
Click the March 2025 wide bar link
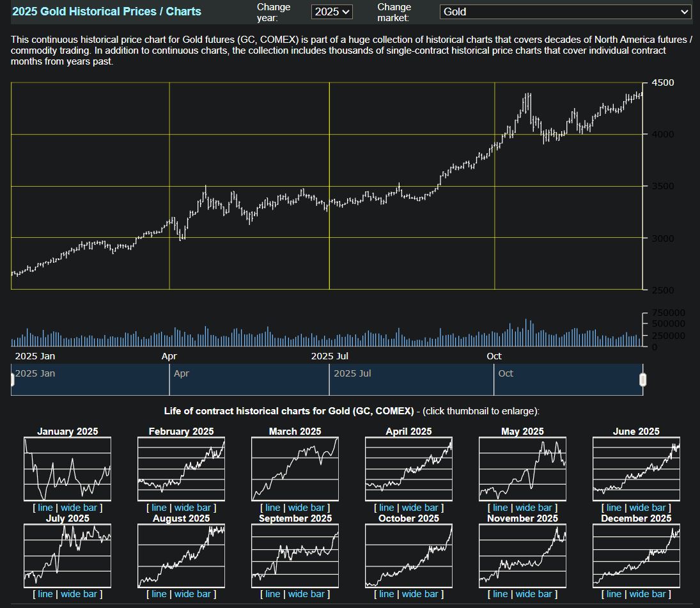point(306,508)
